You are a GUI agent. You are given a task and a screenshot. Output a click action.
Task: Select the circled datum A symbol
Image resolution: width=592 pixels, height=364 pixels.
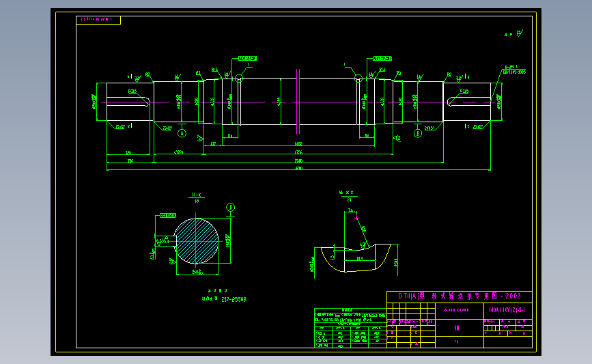[x=182, y=133]
